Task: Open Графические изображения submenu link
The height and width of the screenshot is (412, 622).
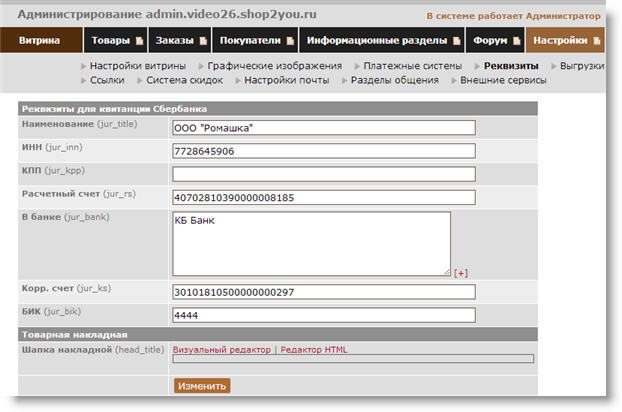Action: [x=275, y=66]
